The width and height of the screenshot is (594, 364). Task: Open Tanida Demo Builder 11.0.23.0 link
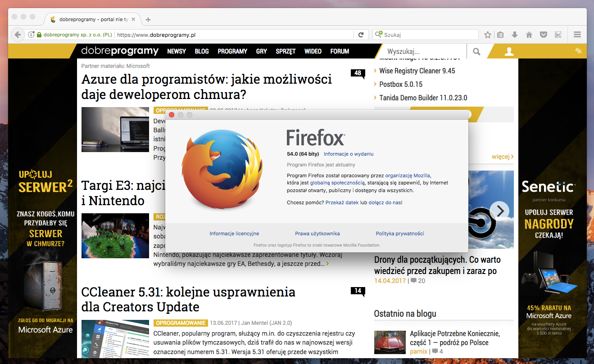point(423,98)
